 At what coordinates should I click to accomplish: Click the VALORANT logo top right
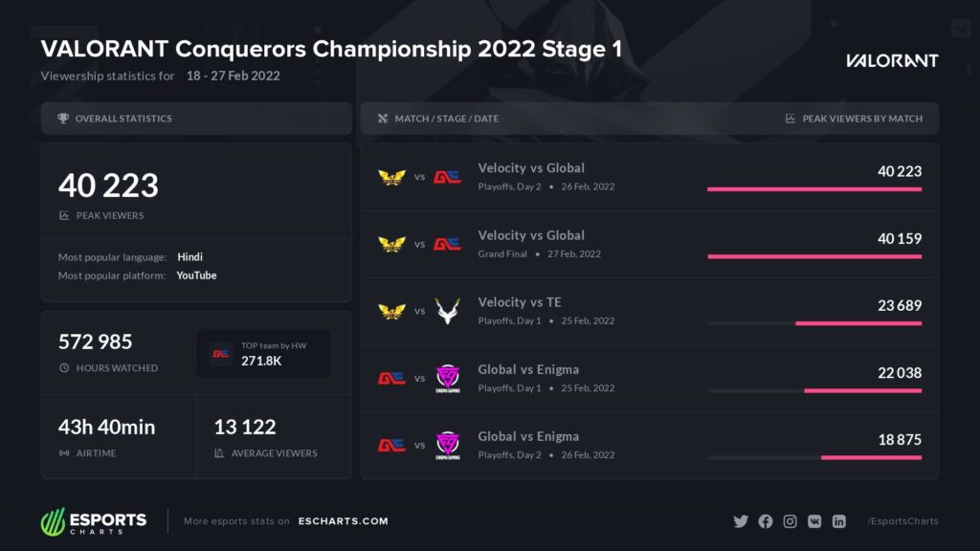pyautogui.click(x=892, y=60)
